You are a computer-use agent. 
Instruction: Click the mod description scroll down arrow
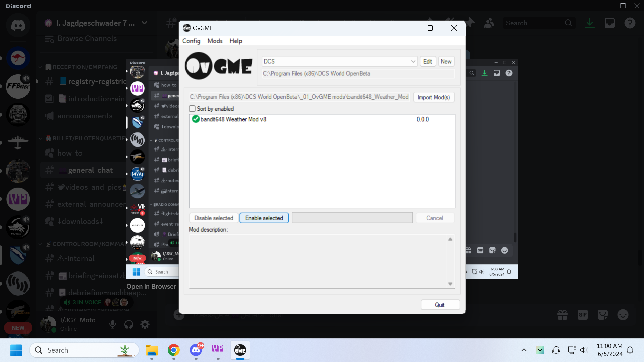(450, 284)
